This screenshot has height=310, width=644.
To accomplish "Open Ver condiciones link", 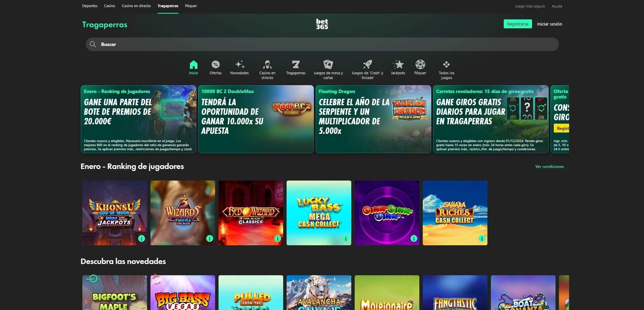I will tap(549, 167).
